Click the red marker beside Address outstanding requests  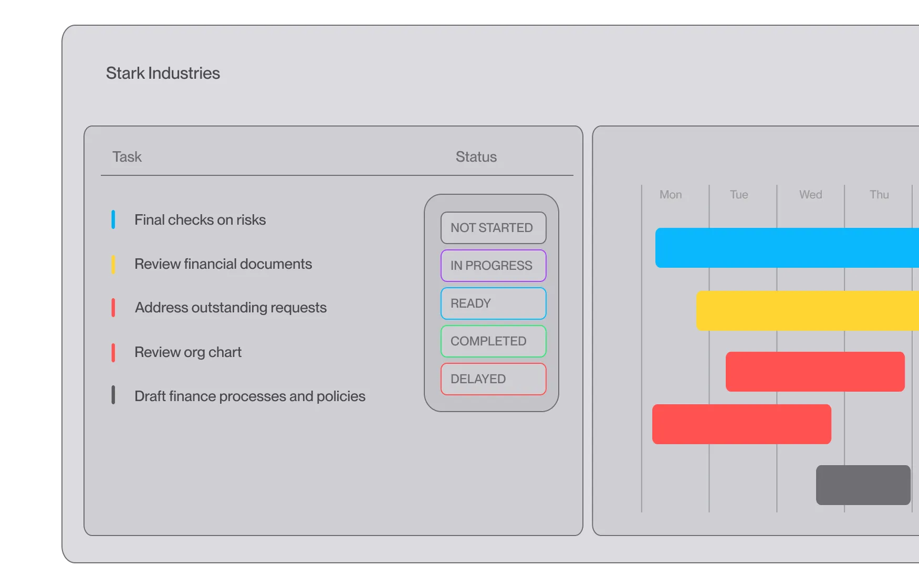coord(113,308)
